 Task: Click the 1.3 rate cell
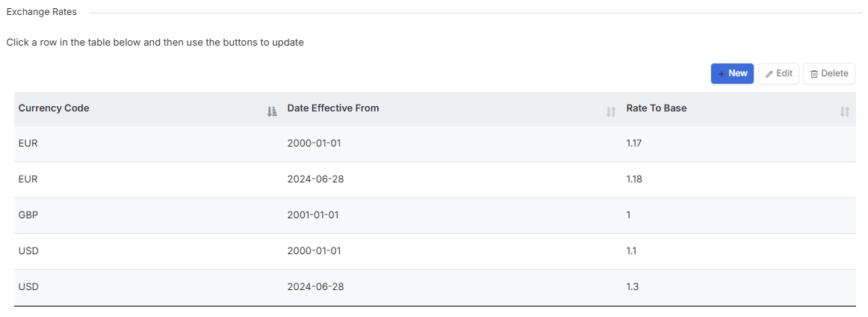coord(633,286)
